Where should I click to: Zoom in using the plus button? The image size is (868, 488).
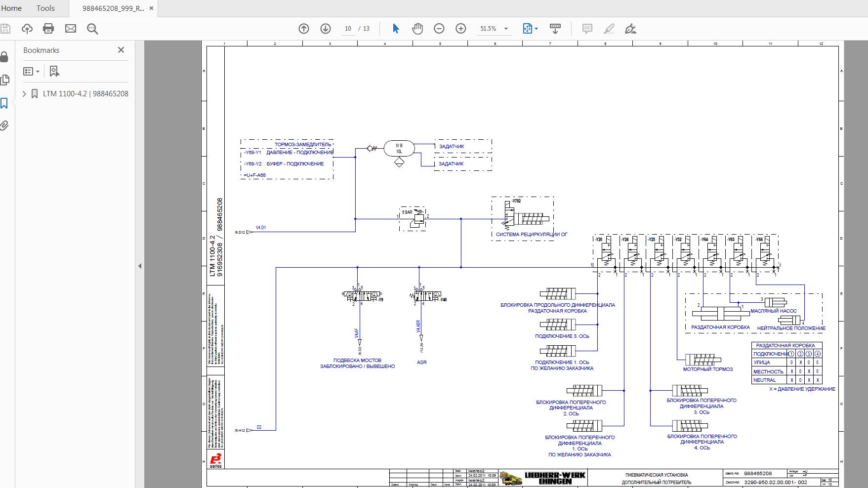460,29
